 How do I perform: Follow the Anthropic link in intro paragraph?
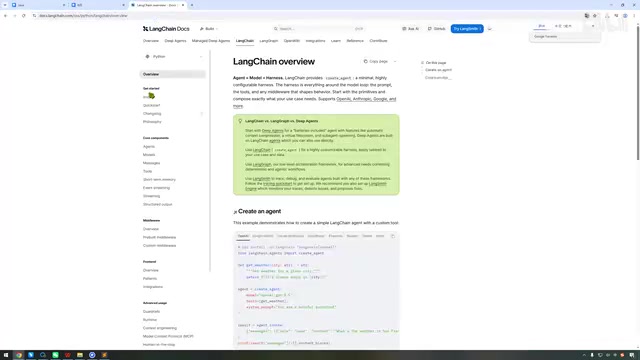362,99
